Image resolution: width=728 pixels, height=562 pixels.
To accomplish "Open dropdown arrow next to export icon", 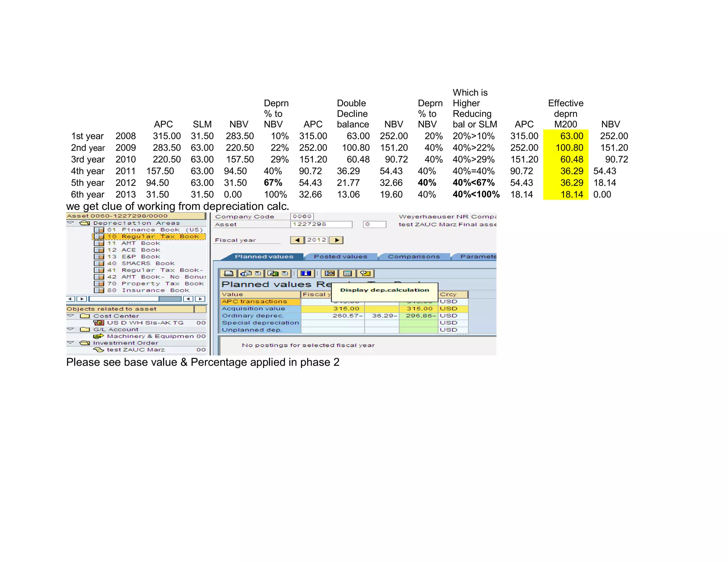I will point(285,273).
